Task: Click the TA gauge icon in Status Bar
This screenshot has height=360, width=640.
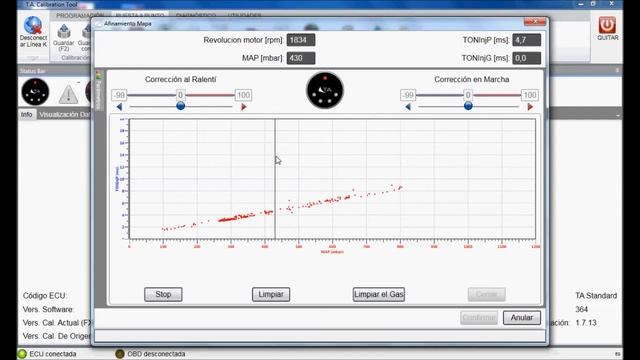Action: tap(36, 92)
